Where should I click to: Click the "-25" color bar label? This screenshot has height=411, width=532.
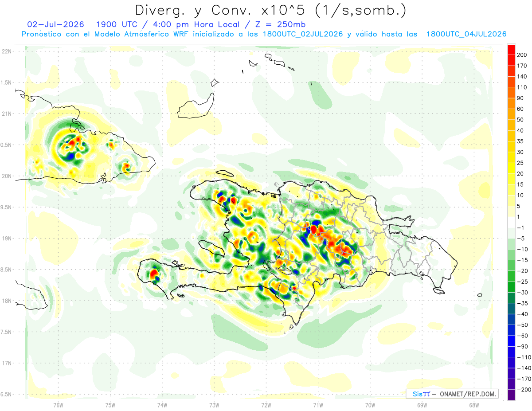pyautogui.click(x=524, y=282)
